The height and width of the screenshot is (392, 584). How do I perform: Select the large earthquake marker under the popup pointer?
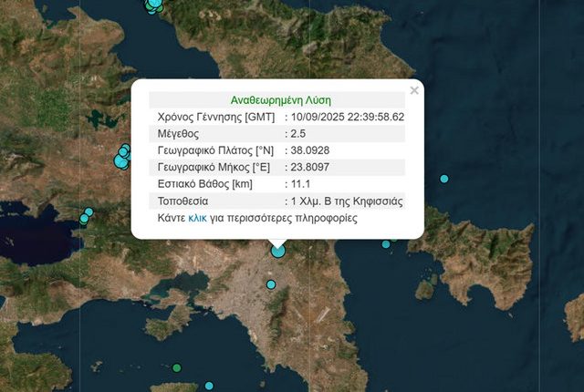tap(277, 251)
